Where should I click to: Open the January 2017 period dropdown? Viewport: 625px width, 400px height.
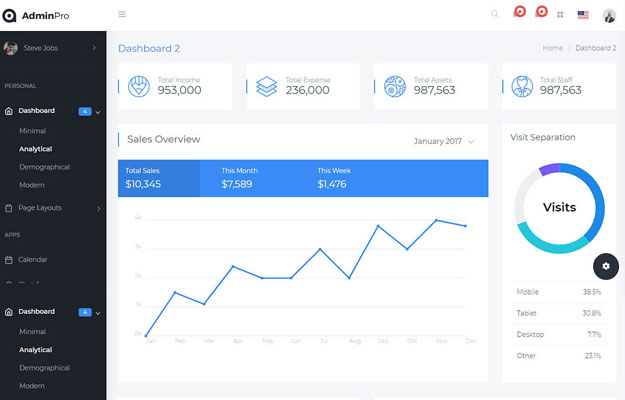444,141
